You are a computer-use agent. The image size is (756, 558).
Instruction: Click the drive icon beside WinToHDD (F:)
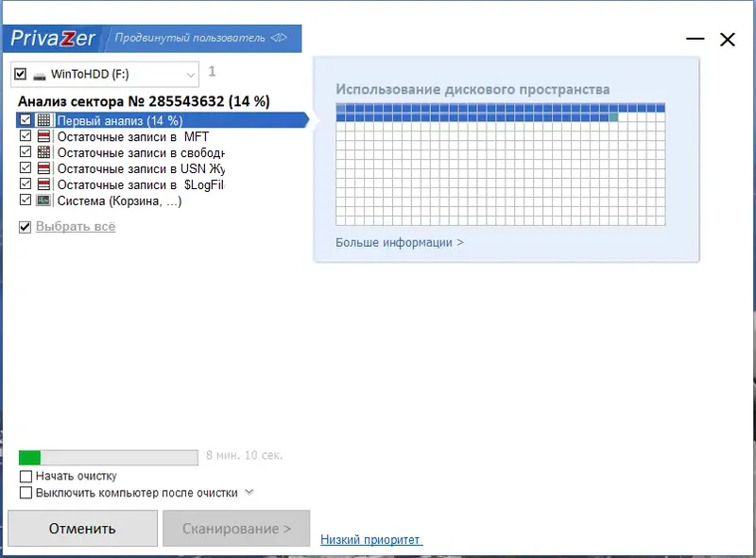(x=40, y=76)
